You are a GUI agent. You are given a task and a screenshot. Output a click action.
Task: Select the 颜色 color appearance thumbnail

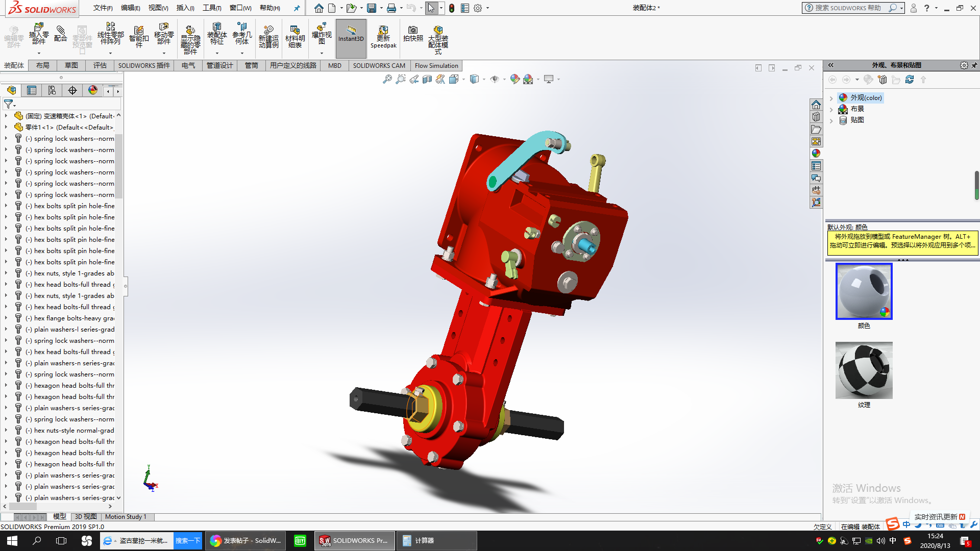pos(864,291)
